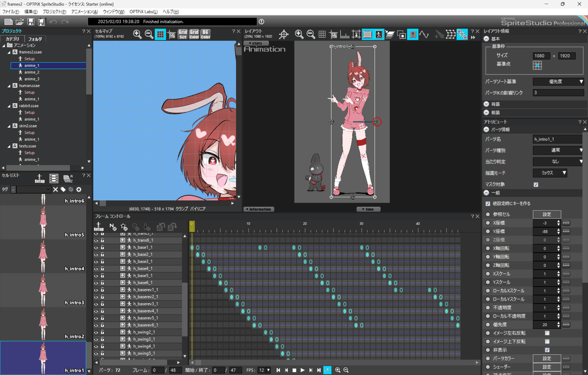Toggle the walking figure parts icon
This screenshot has height=375, width=588.
(378, 34)
